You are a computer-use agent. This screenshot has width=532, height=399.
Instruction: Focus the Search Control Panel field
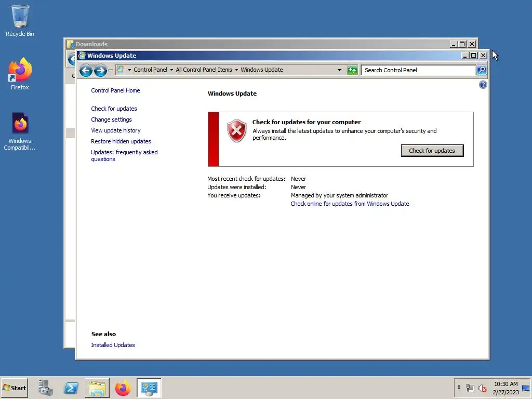[418, 70]
